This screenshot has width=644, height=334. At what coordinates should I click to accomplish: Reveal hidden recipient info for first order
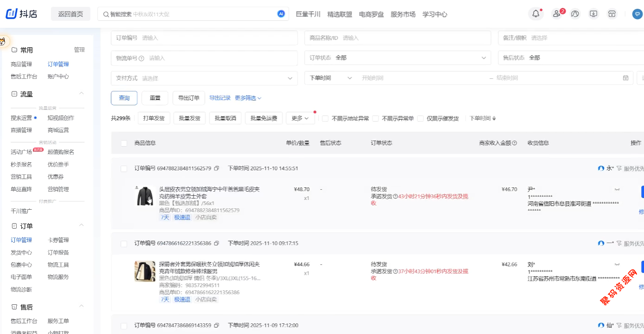pyautogui.click(x=617, y=189)
